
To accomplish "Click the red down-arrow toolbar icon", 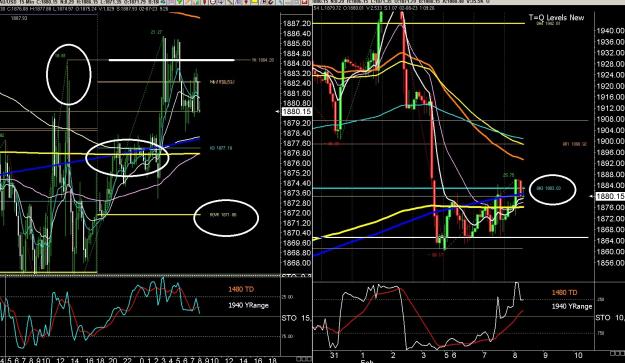I will click(x=246, y=2).
